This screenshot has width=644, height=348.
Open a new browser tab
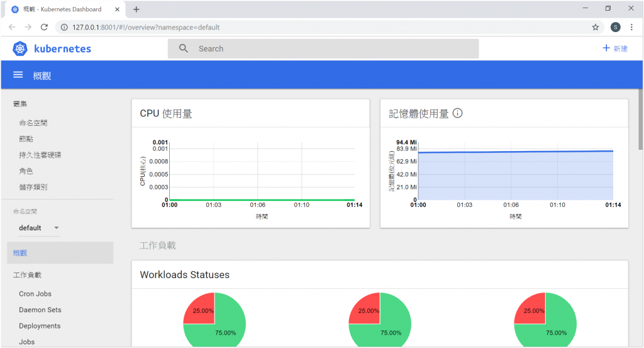pos(136,9)
